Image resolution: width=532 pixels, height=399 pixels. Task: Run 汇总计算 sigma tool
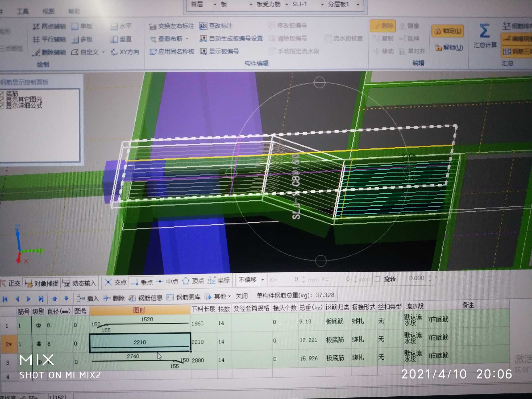[x=485, y=36]
